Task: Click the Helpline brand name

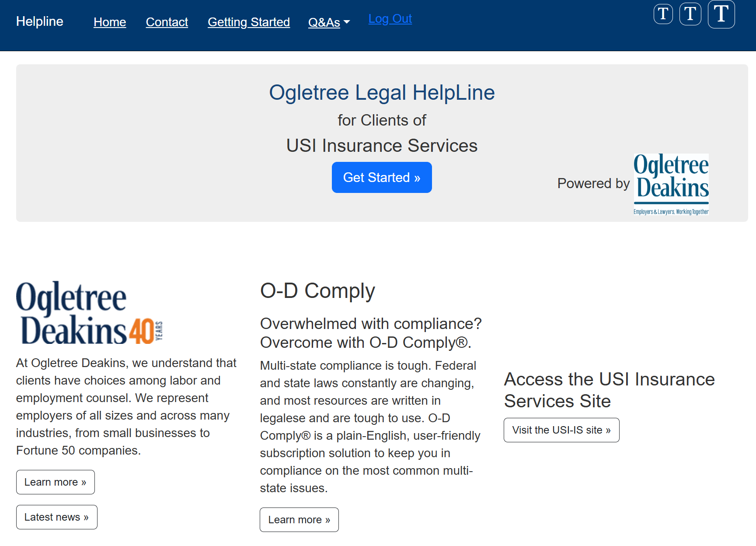Action: [40, 21]
